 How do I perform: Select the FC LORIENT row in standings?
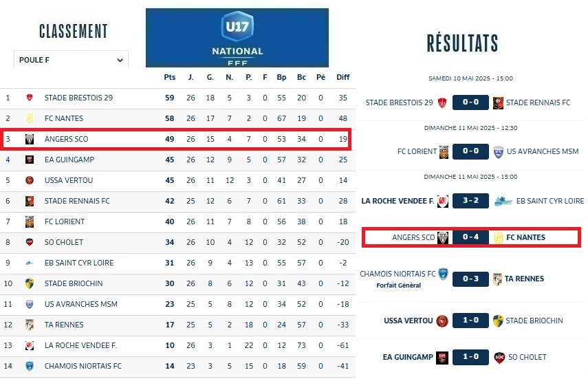(65, 221)
